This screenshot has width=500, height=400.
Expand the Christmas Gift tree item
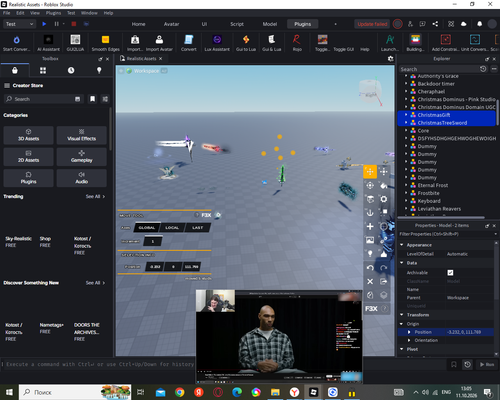(x=406, y=115)
